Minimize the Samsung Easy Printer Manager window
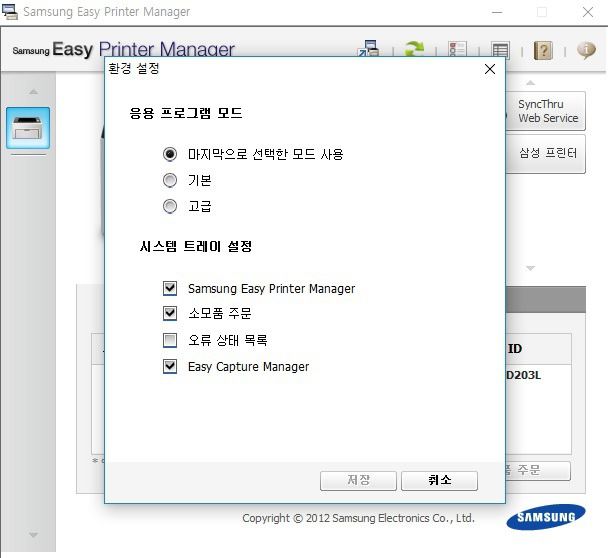Image resolution: width=608 pixels, height=558 pixels. (x=497, y=12)
